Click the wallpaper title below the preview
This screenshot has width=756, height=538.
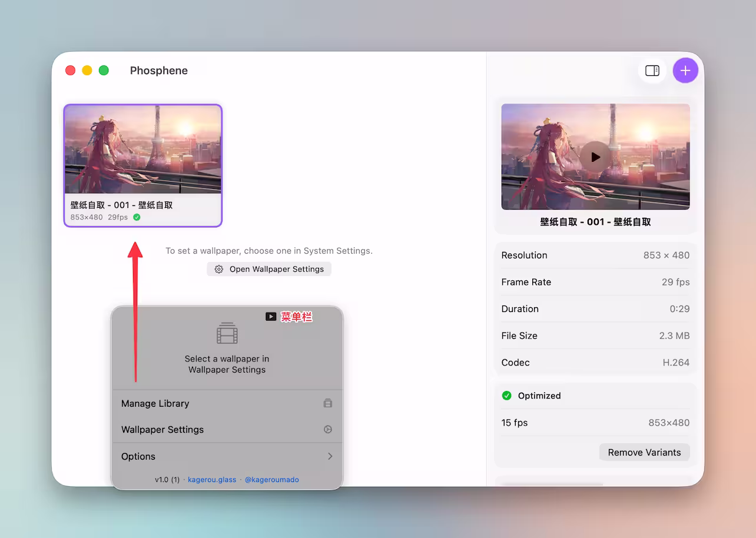click(595, 222)
